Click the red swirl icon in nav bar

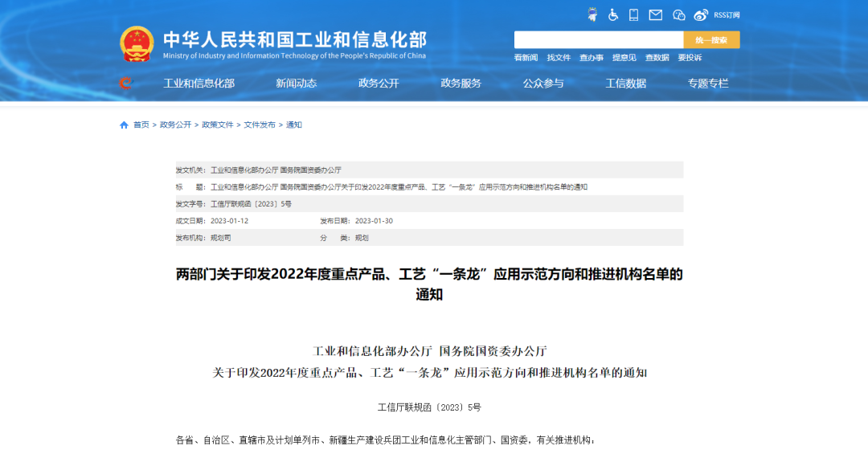click(125, 83)
